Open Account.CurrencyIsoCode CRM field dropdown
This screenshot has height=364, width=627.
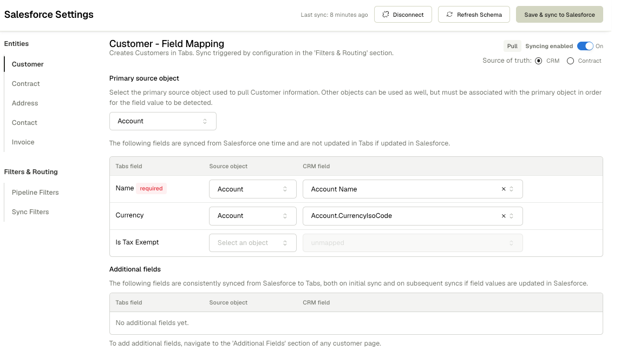point(413,216)
